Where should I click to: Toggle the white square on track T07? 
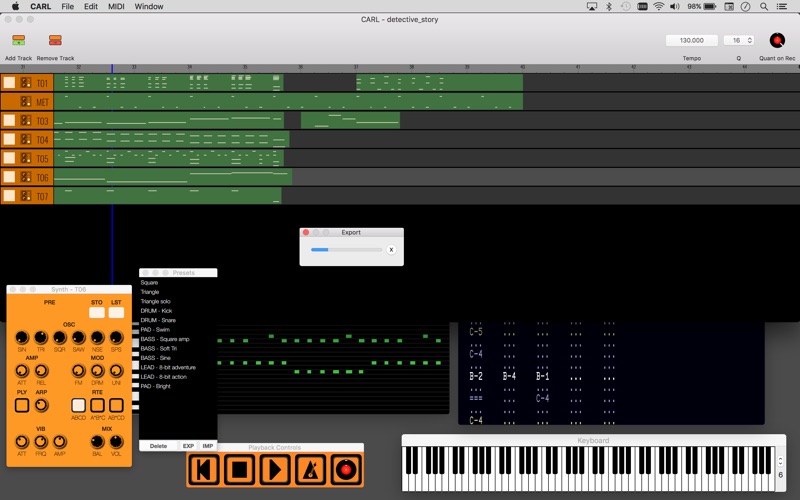pos(9,195)
